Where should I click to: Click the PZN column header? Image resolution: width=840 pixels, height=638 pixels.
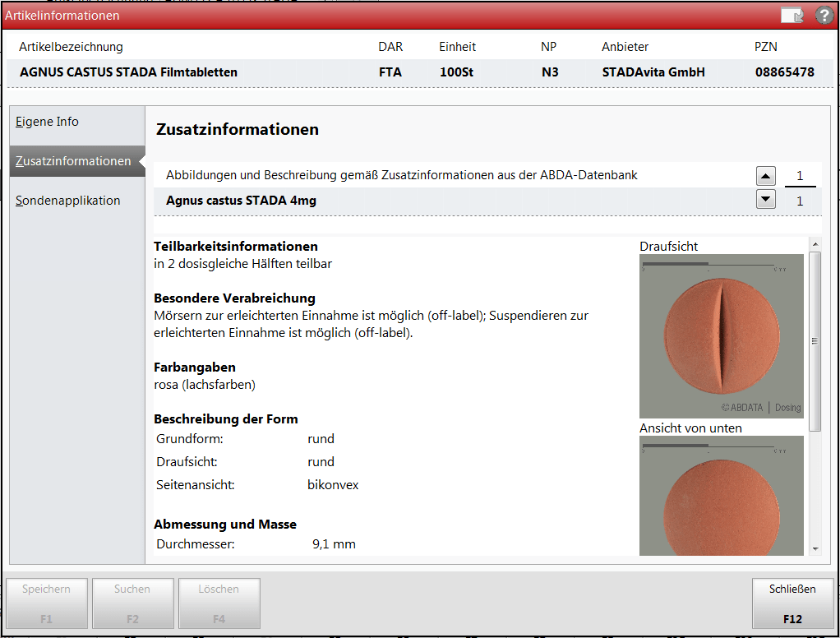click(x=765, y=47)
